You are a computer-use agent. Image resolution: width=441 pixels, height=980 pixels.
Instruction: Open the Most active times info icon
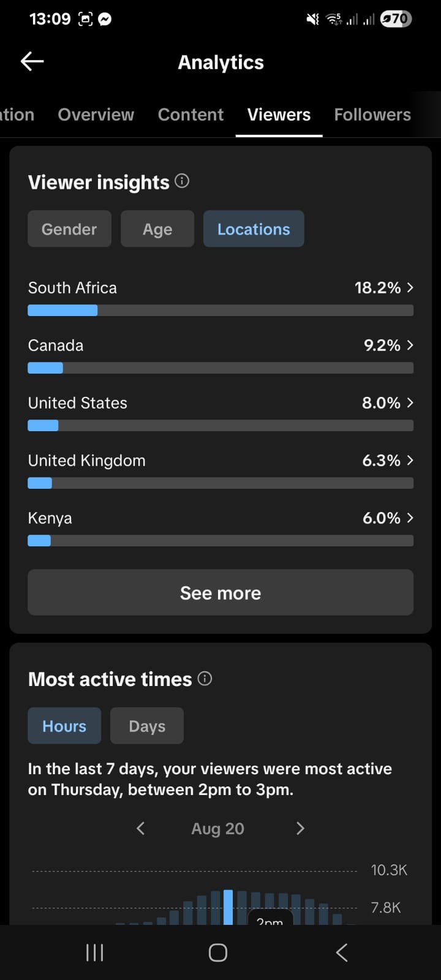(205, 678)
